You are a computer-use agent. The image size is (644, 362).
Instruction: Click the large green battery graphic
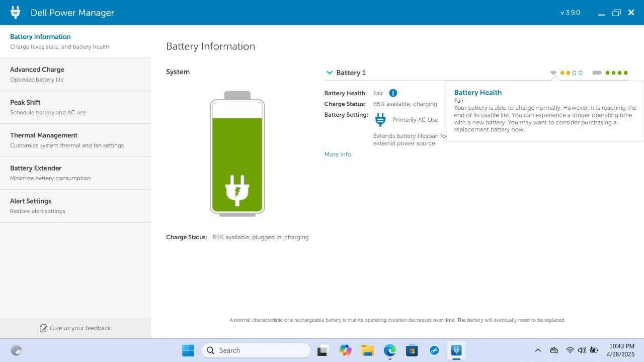coord(237,154)
